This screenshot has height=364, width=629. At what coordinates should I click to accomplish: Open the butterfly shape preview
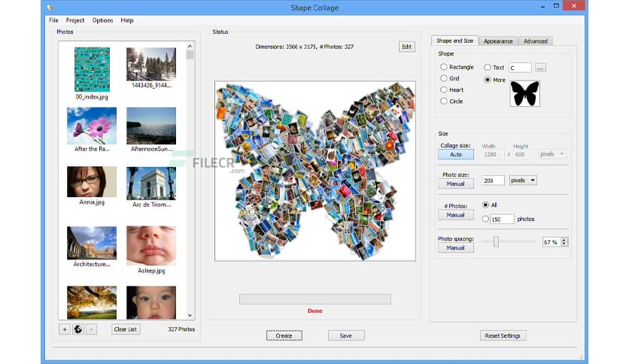tap(524, 93)
